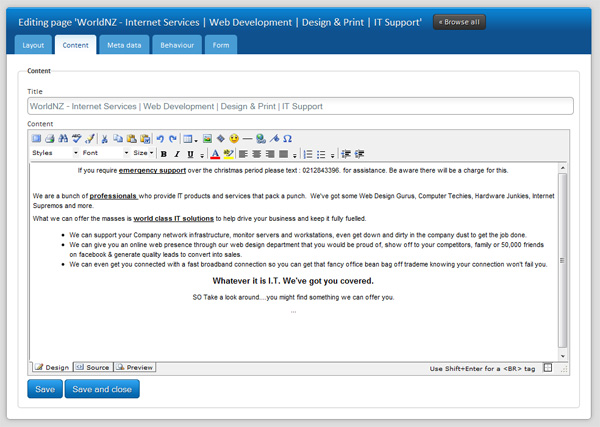
Task: Align text left
Action: [x=243, y=154]
